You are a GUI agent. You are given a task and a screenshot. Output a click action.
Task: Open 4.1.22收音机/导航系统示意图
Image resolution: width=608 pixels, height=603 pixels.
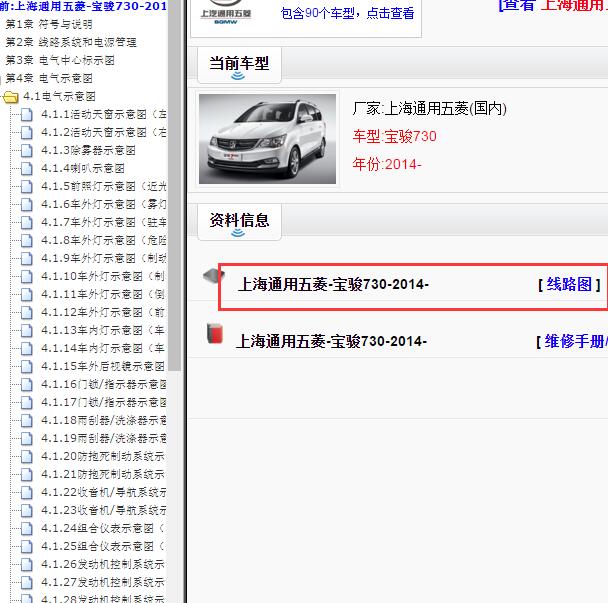coord(104,492)
